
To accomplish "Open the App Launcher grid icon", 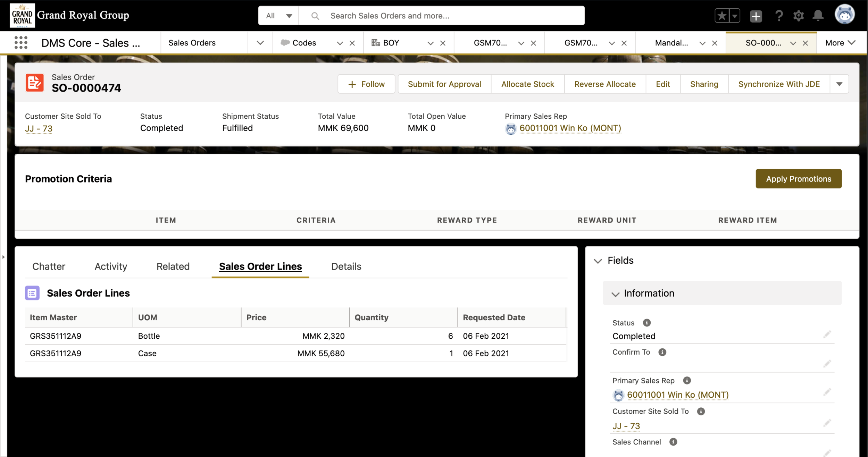I will [x=21, y=43].
